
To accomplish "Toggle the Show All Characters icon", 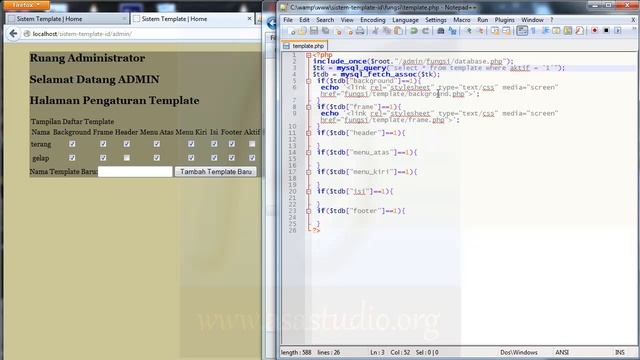I will (533, 31).
